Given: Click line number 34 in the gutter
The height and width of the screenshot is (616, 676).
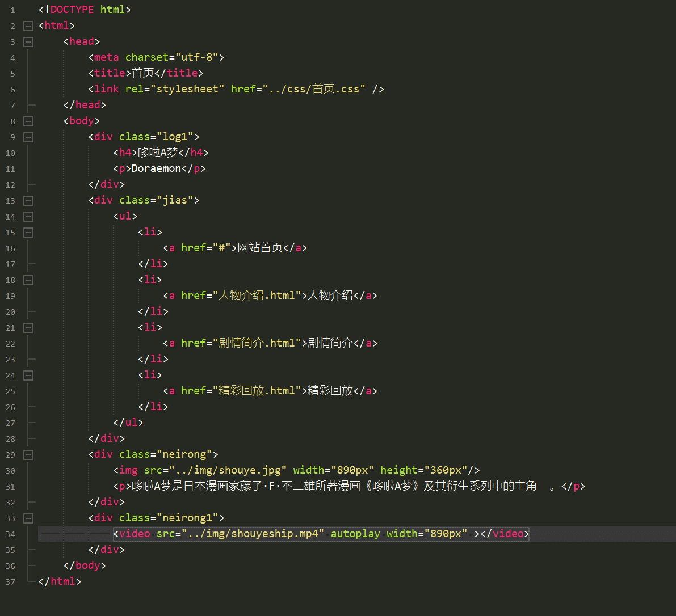Looking at the screenshot, I should point(10,534).
